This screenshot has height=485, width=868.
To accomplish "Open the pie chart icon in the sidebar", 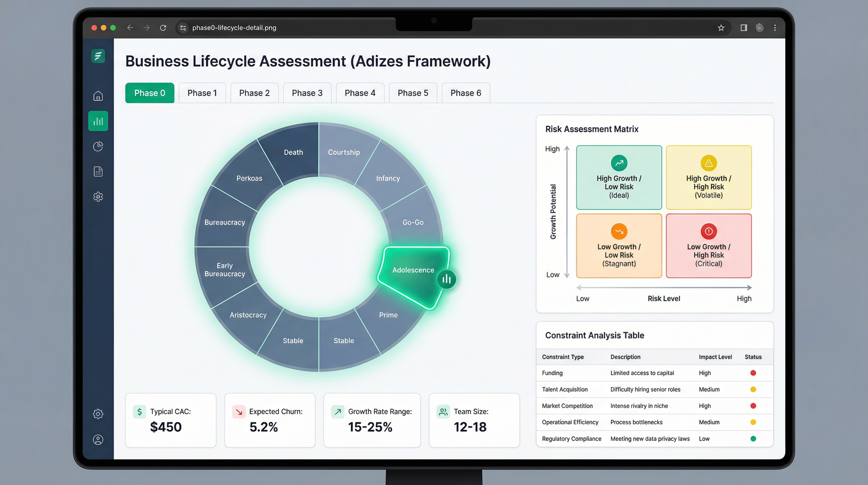I will tap(98, 146).
